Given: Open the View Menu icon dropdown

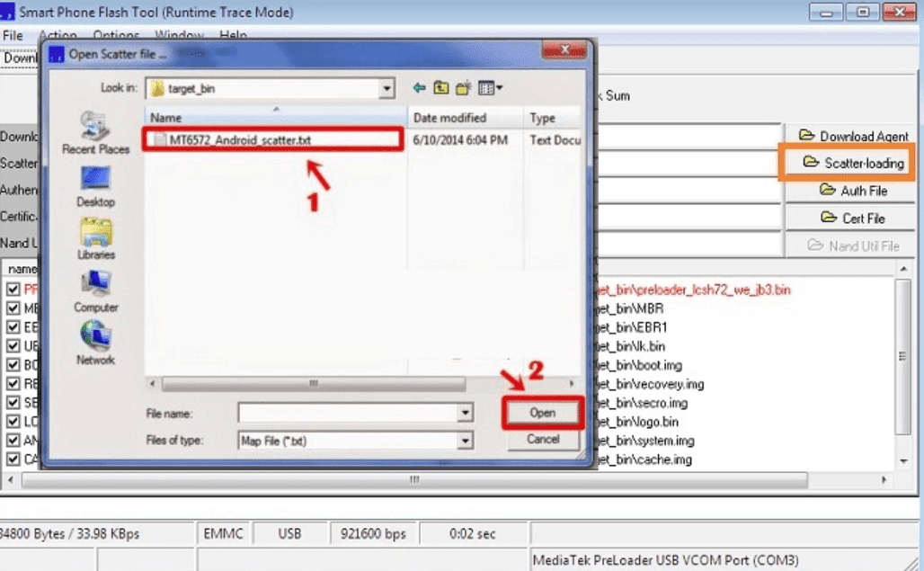Looking at the screenshot, I should click(x=490, y=88).
